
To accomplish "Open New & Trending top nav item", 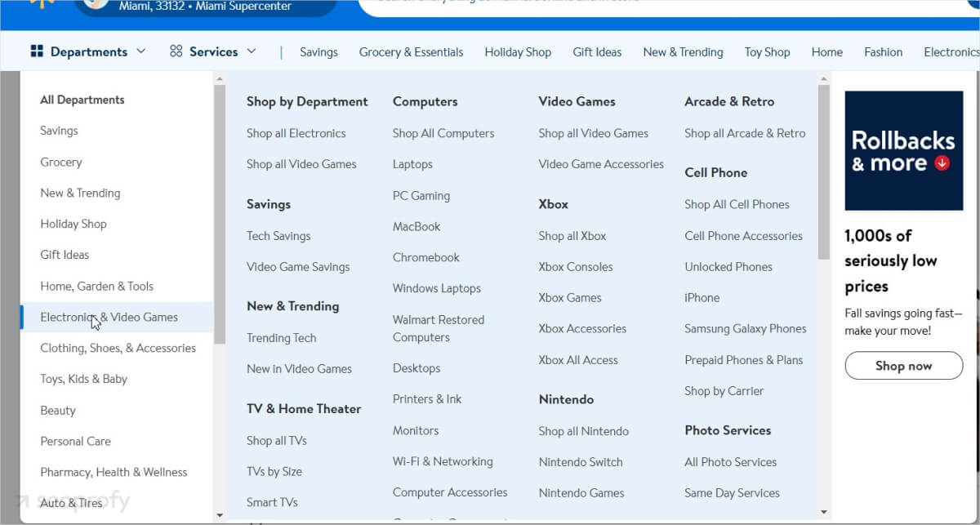I will (683, 52).
